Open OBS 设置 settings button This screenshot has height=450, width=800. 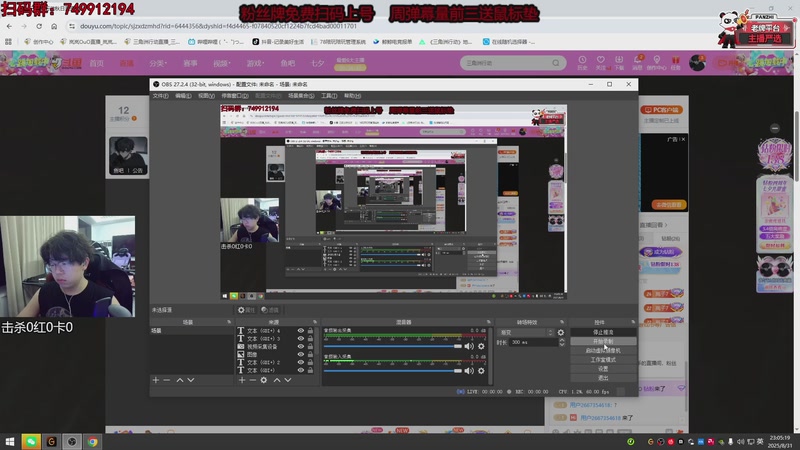click(603, 369)
